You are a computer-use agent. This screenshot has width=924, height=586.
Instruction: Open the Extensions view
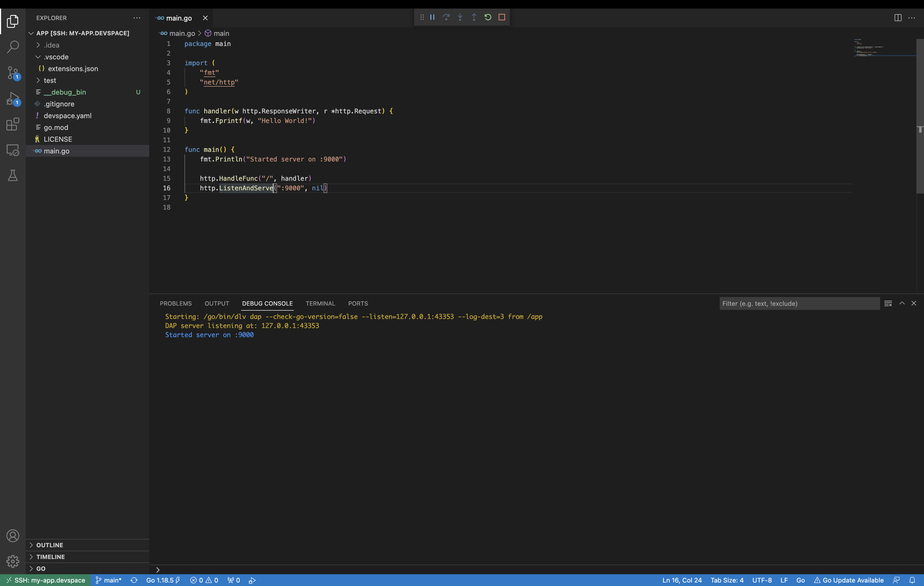pos(13,124)
